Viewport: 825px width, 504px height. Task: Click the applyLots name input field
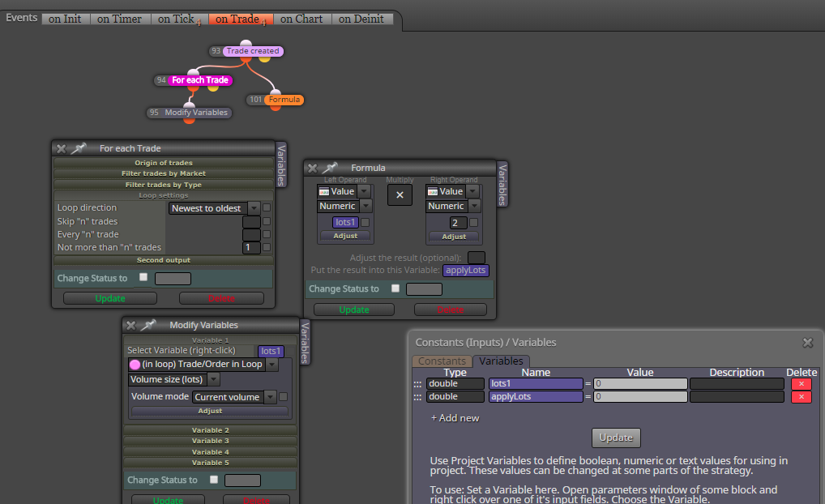(536, 397)
